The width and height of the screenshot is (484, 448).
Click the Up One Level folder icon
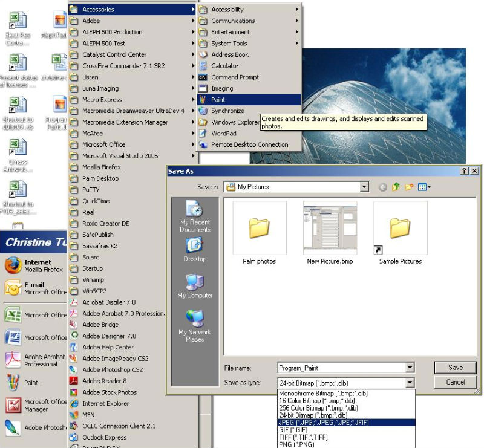pos(396,187)
